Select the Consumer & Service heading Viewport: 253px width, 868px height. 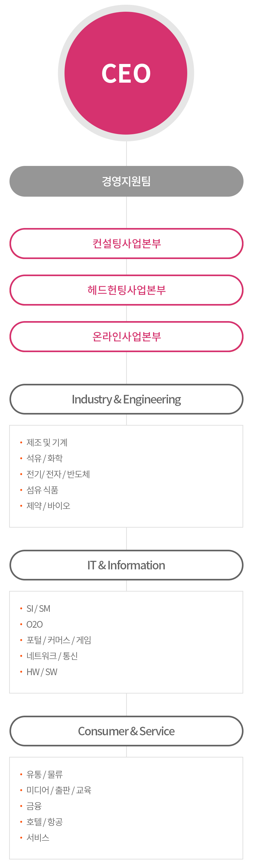pyautogui.click(x=126, y=731)
